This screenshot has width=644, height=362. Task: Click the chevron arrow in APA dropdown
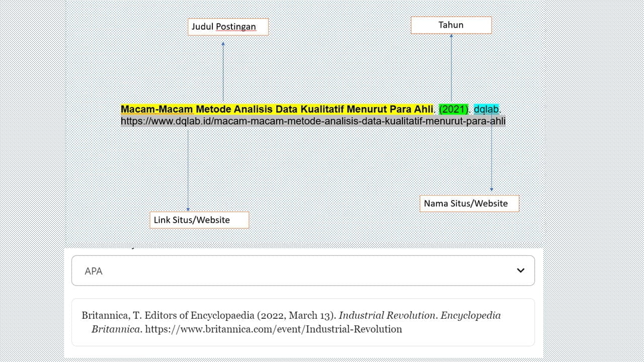pos(521,270)
